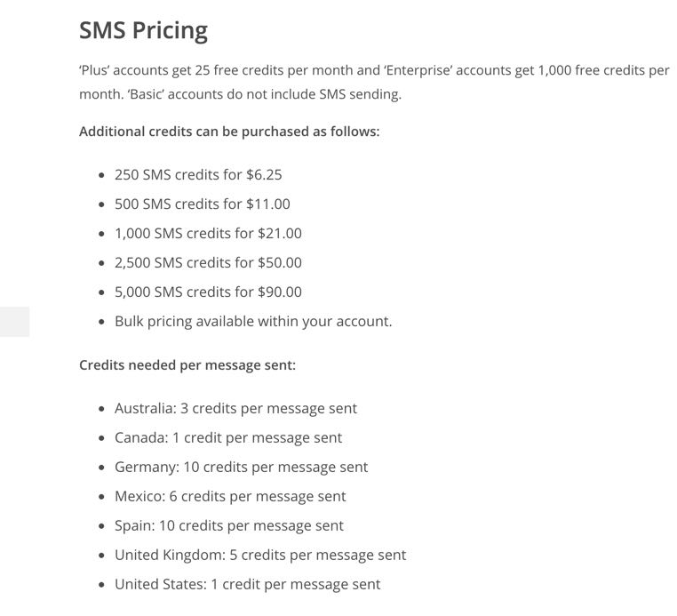
Task: Click the Additional credits can be purchased heading
Action: click(x=229, y=132)
